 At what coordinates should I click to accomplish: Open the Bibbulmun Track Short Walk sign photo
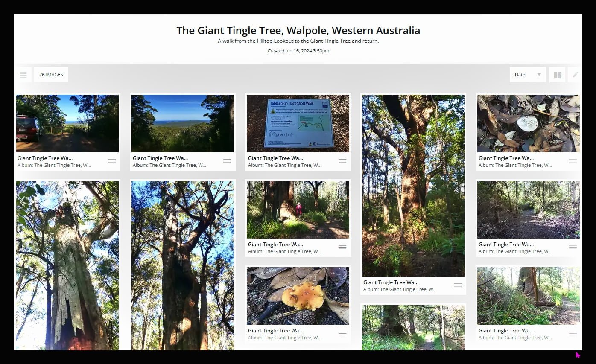(298, 123)
